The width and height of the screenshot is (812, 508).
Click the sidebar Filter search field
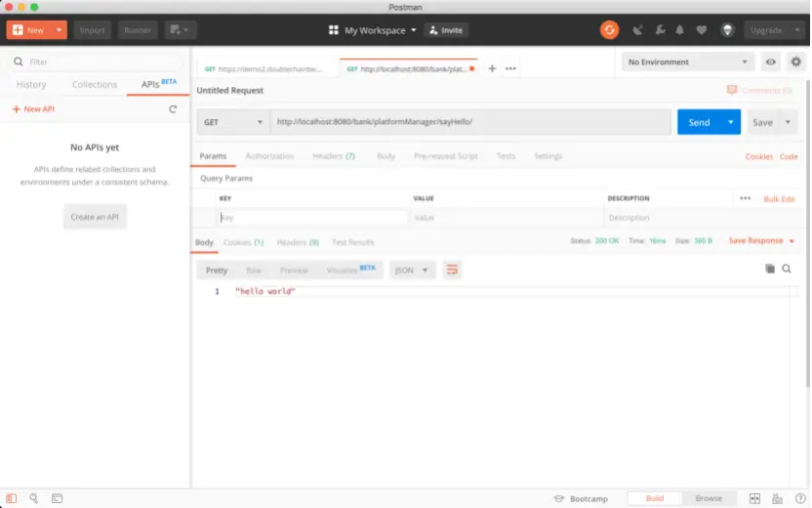[x=96, y=63]
